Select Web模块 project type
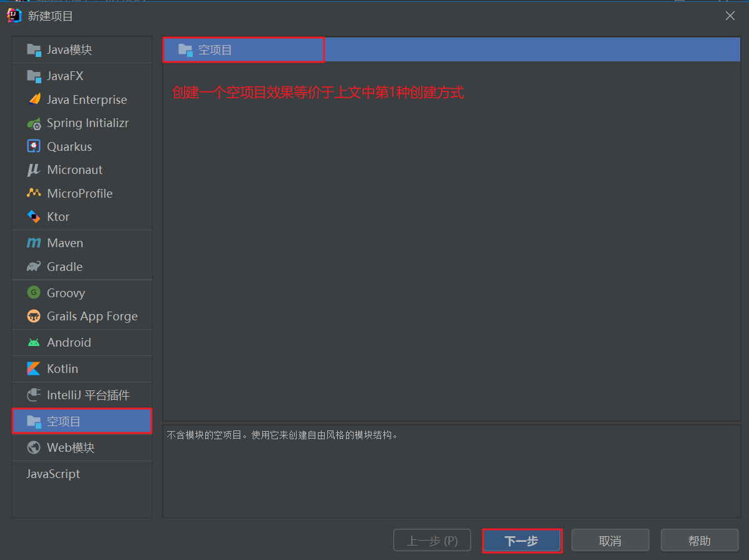Image resolution: width=749 pixels, height=560 pixels. pos(82,447)
